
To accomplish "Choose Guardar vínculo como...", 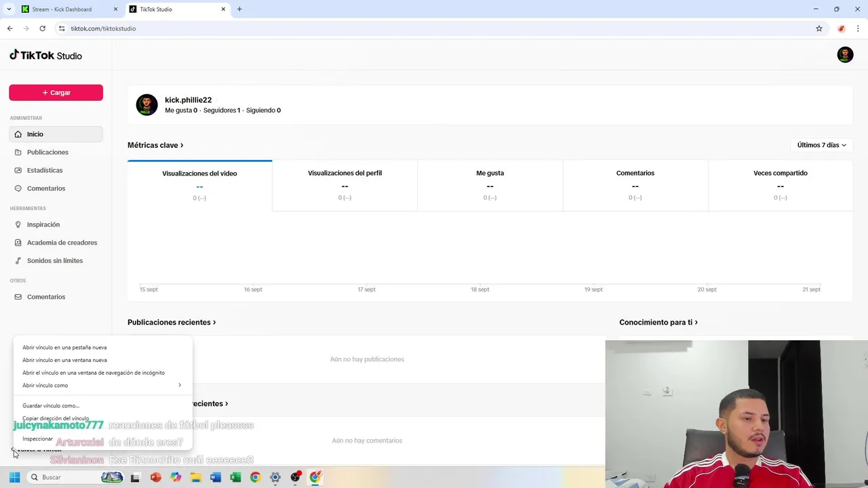I will click(102, 406).
